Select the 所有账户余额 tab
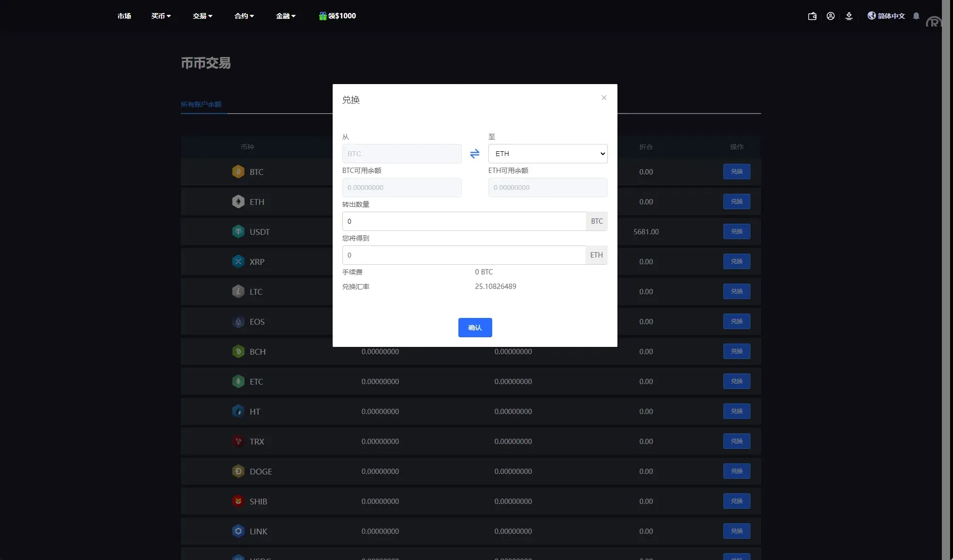Screen dimensions: 953x560 click(x=201, y=104)
